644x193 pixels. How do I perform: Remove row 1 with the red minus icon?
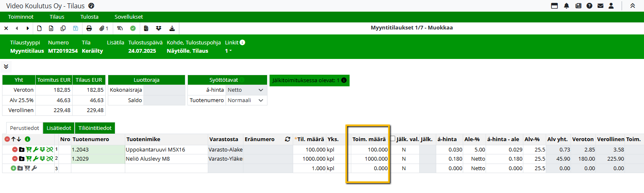15,149
